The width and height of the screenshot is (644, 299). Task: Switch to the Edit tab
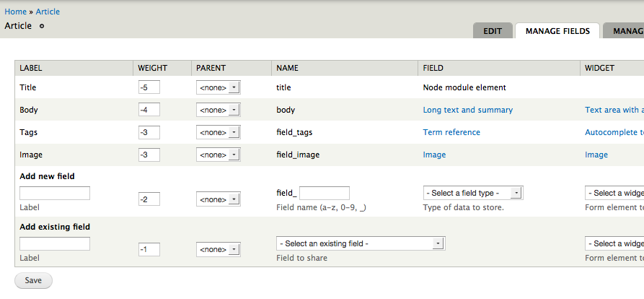pyautogui.click(x=493, y=31)
